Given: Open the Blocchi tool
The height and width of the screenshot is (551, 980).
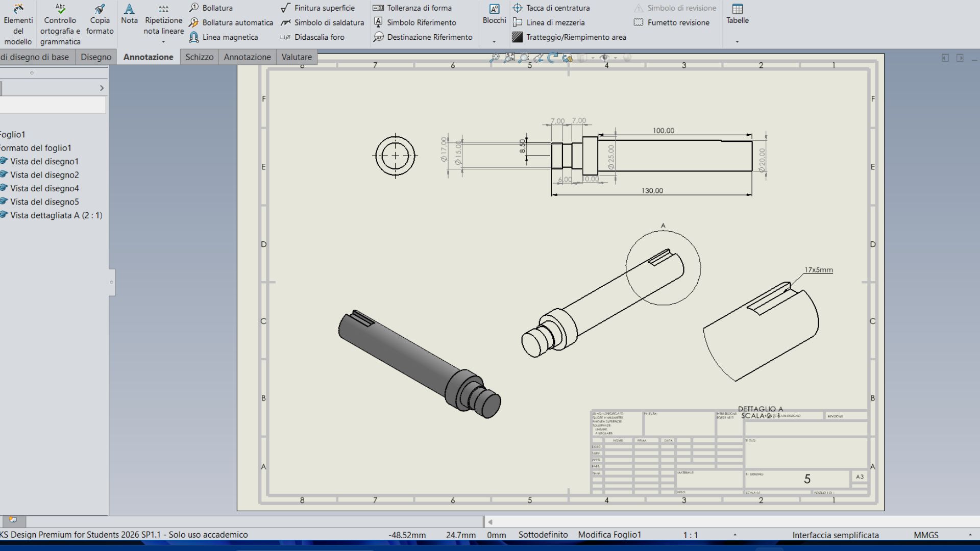Looking at the screenshot, I should tap(494, 14).
